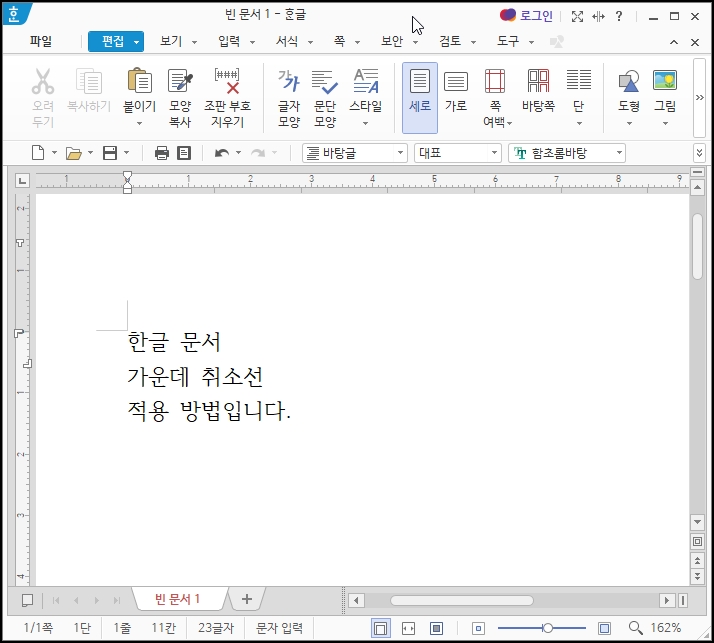The image size is (714, 643).
Task: Click the Print icon
Action: (x=162, y=153)
